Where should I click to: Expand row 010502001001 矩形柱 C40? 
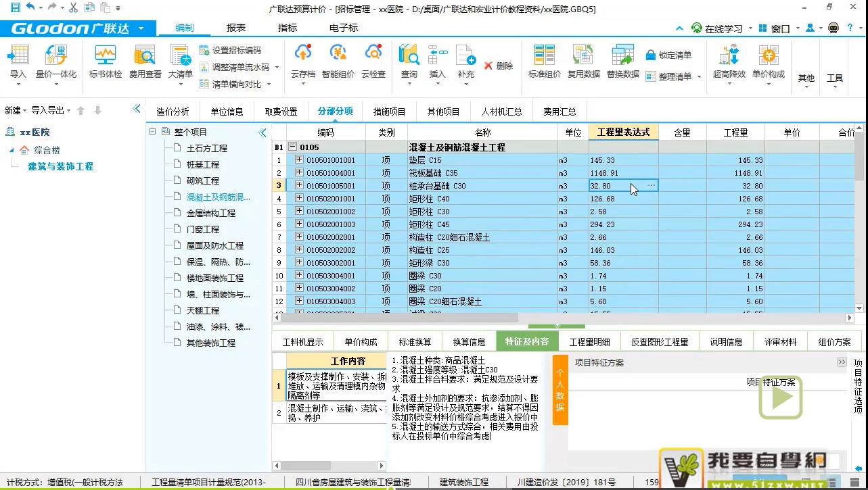[x=300, y=199]
